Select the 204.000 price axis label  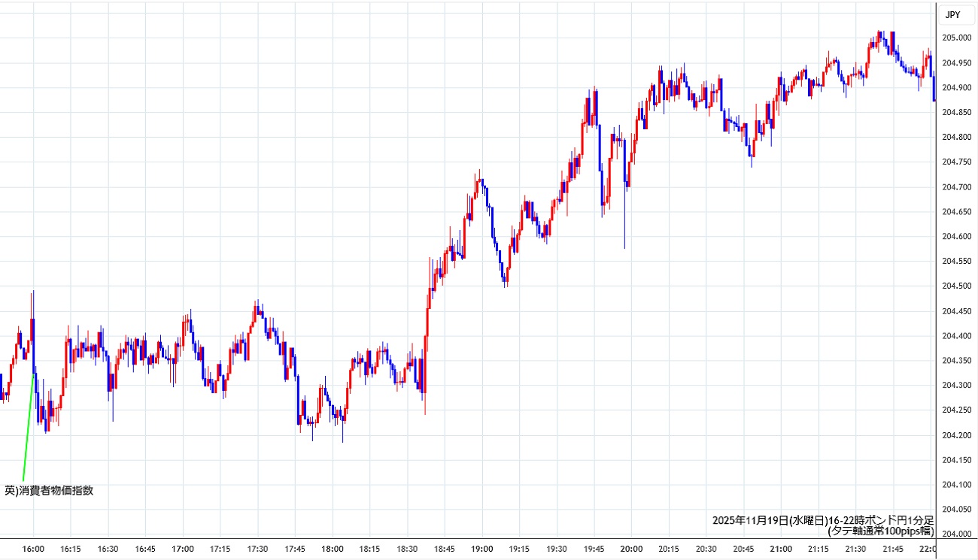957,534
